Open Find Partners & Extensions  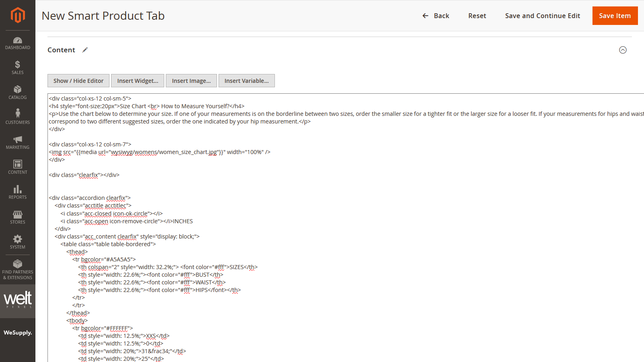coord(18,270)
